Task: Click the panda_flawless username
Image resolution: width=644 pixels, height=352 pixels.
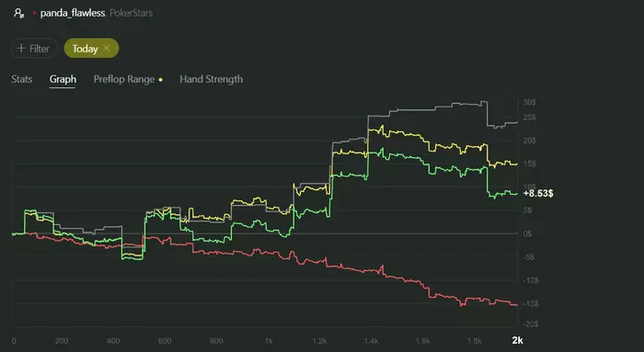Action: (x=73, y=13)
